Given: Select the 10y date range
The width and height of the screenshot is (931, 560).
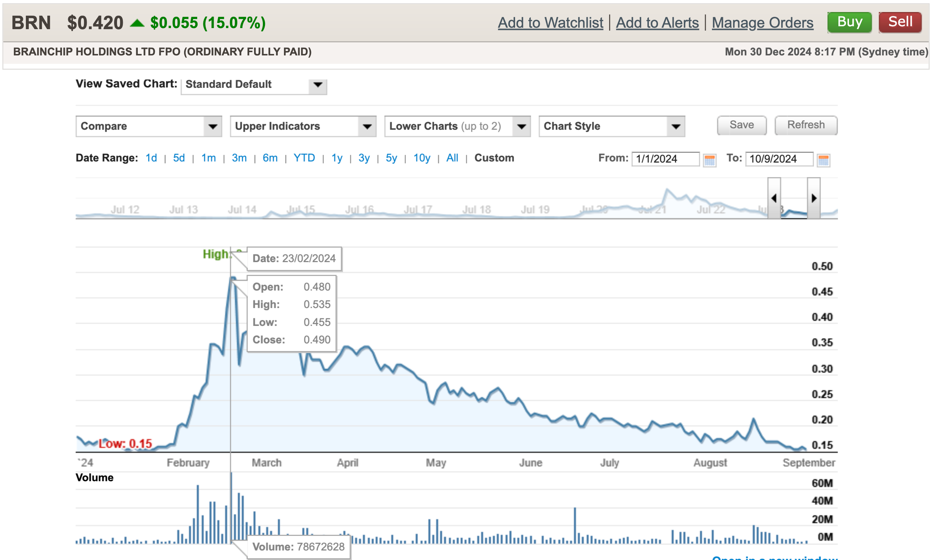Looking at the screenshot, I should 421,158.
